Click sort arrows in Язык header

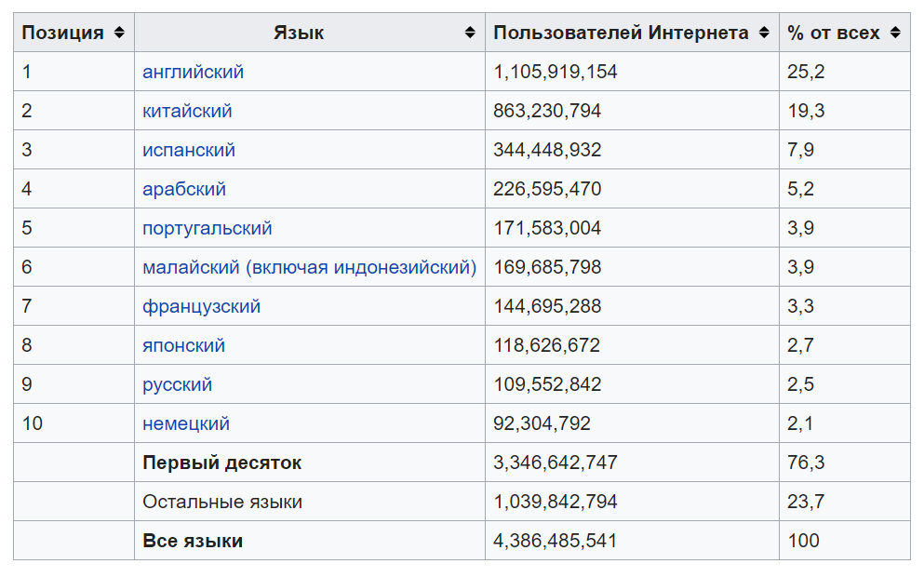(470, 33)
